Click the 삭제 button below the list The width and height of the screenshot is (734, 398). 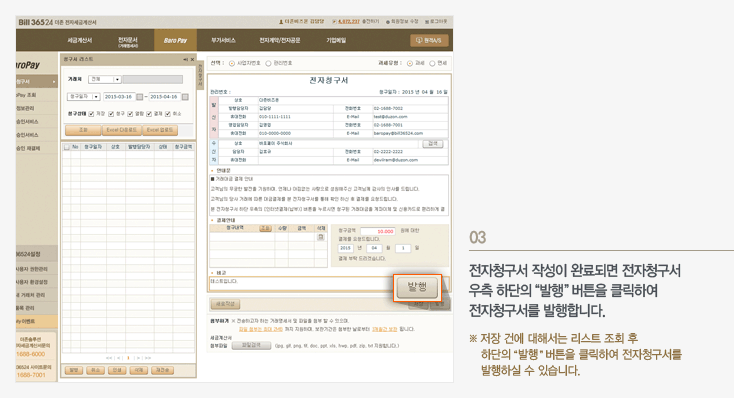click(139, 370)
